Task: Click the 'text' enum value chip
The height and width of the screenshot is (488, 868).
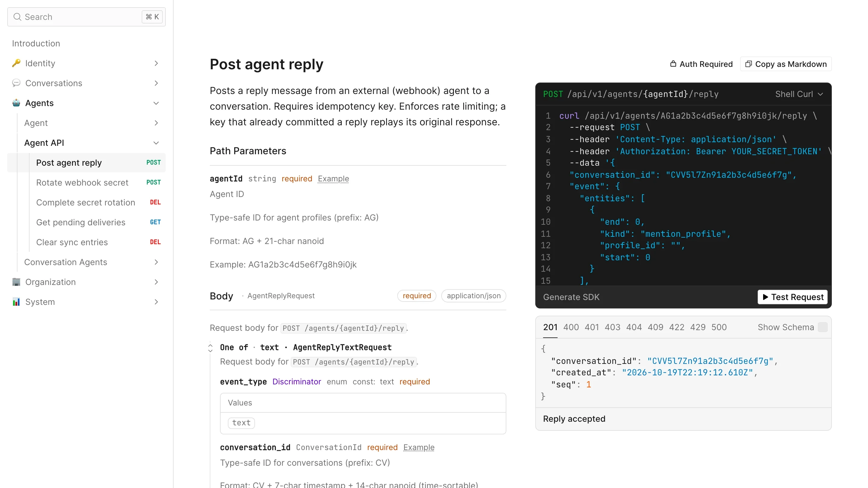Action: pos(241,423)
